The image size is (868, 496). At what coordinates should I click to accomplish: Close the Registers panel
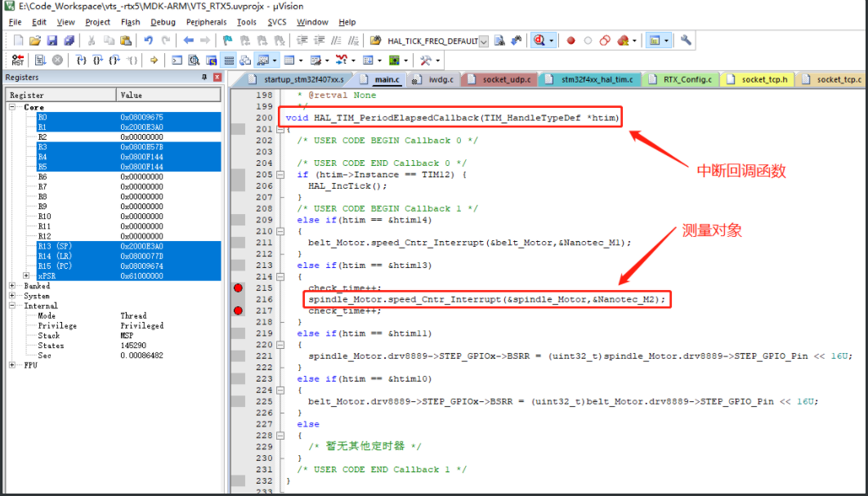(x=217, y=77)
